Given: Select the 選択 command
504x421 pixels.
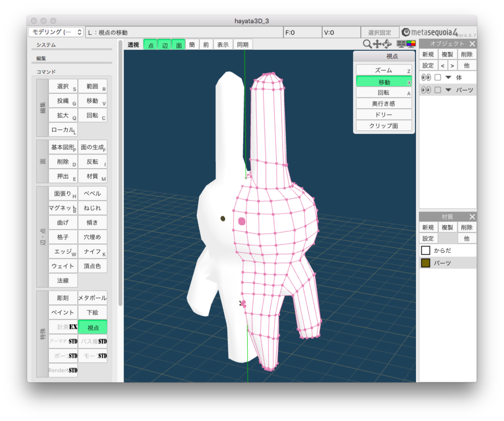Looking at the screenshot, I should point(63,87).
